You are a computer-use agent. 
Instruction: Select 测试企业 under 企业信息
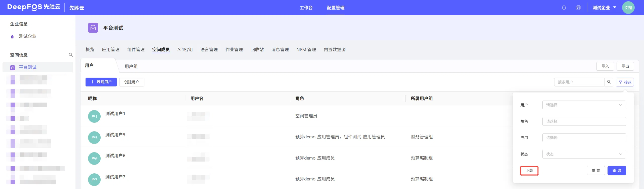[28, 36]
